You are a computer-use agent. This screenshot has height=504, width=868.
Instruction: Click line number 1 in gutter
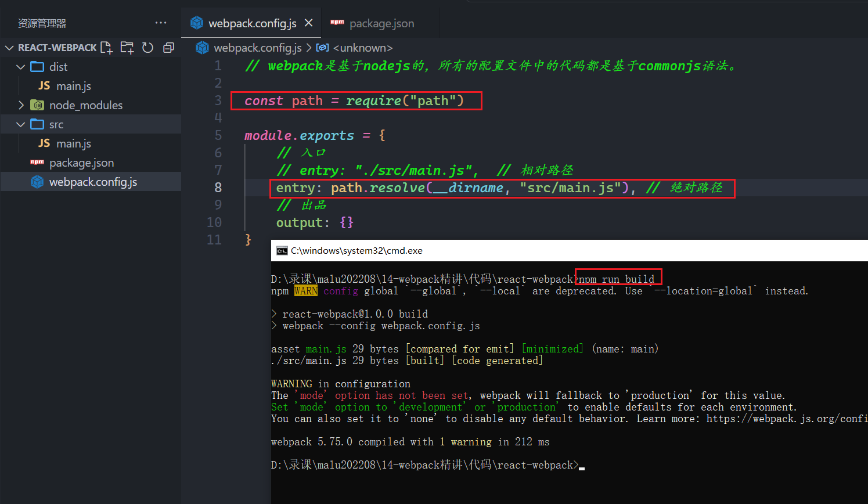(218, 66)
